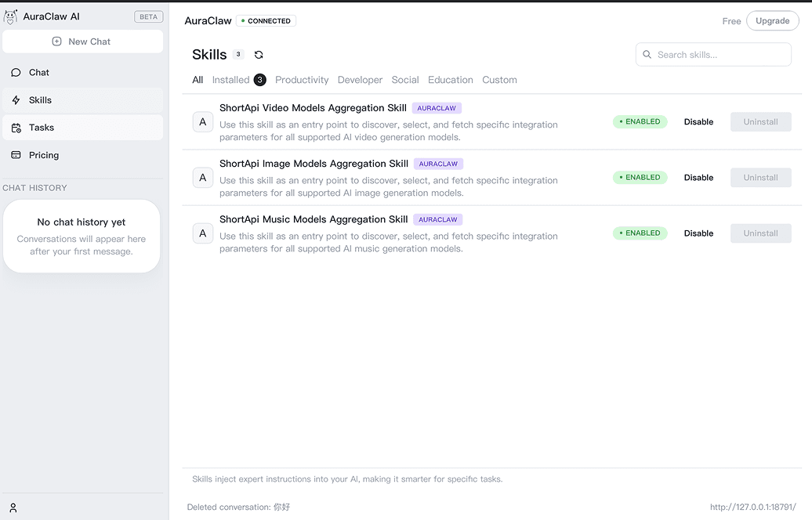812x520 pixels.
Task: Refresh the Skills list icon
Action: click(259, 54)
